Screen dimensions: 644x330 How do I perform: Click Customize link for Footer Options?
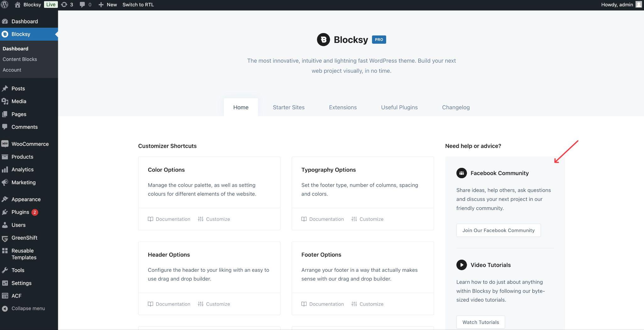(367, 304)
